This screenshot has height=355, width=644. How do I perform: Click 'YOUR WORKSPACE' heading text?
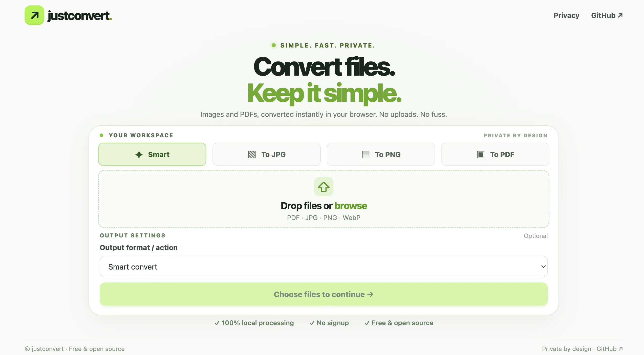(141, 135)
